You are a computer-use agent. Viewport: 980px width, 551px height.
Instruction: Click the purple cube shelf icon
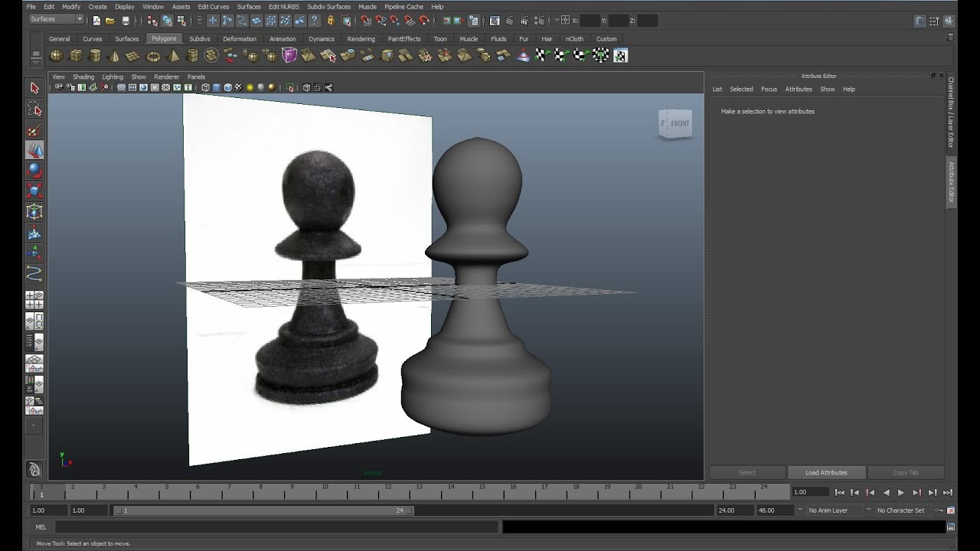click(x=289, y=55)
